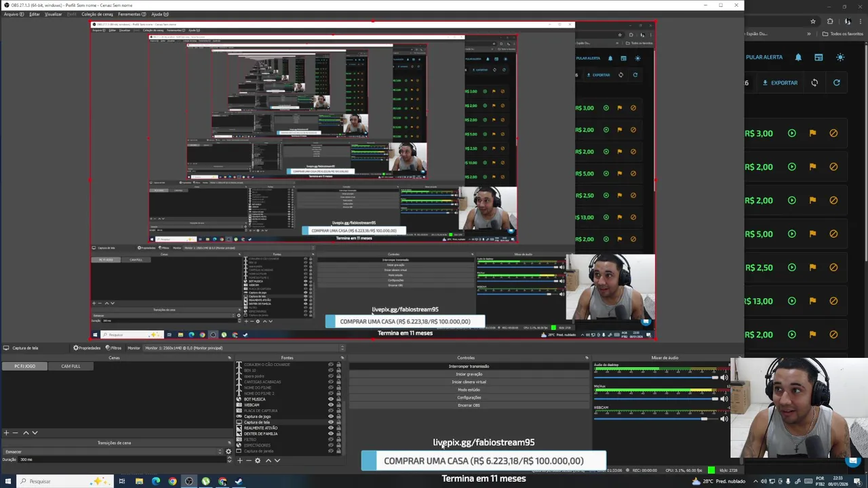Block the R$ 2,50 donation in browser window
Viewport: 868px width, 488px height.
pos(833,267)
